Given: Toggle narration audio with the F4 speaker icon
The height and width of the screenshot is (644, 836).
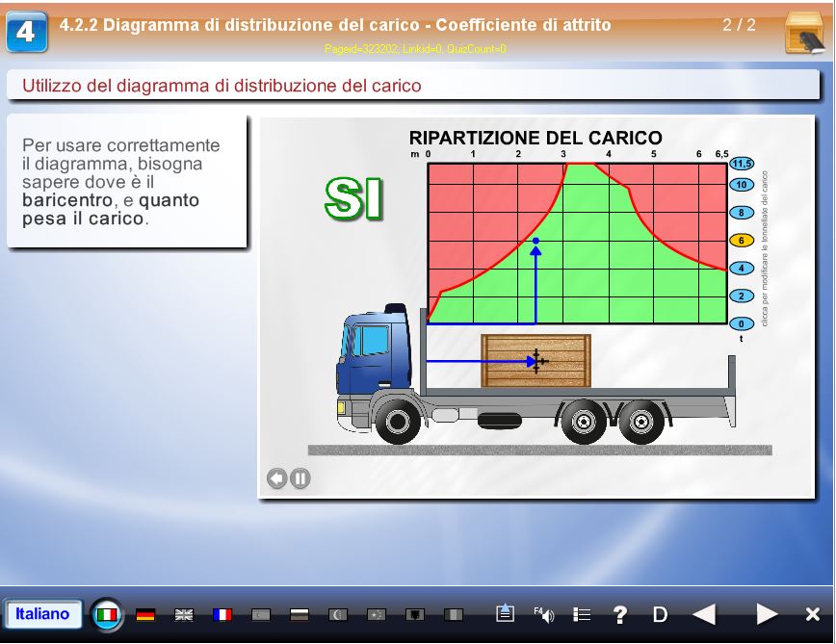Looking at the screenshot, I should pos(545,616).
